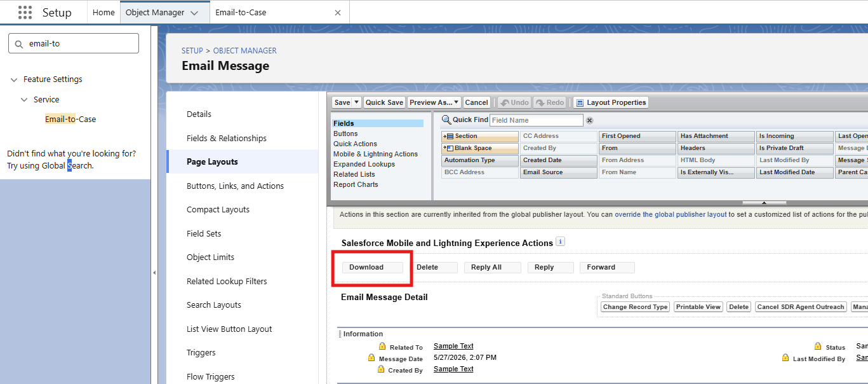Collapse the sidebar with the splitter arrow
Screen dimensions: 868x384
point(154,273)
